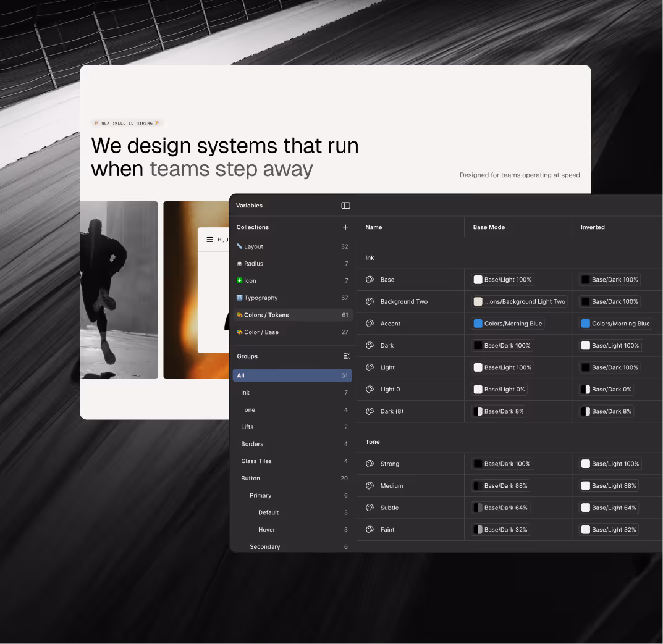Toggle to the Hover button state group

tap(266, 529)
